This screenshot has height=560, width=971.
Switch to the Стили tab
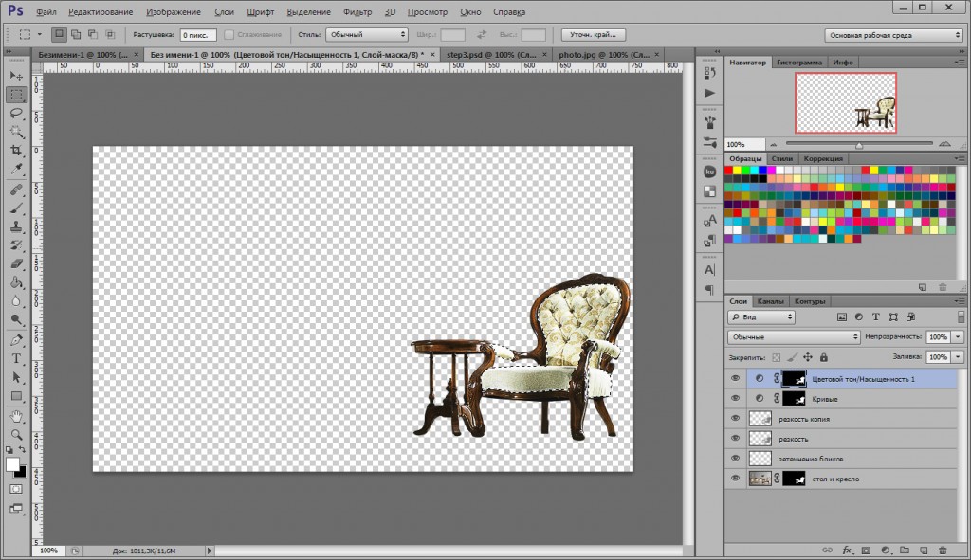point(781,158)
